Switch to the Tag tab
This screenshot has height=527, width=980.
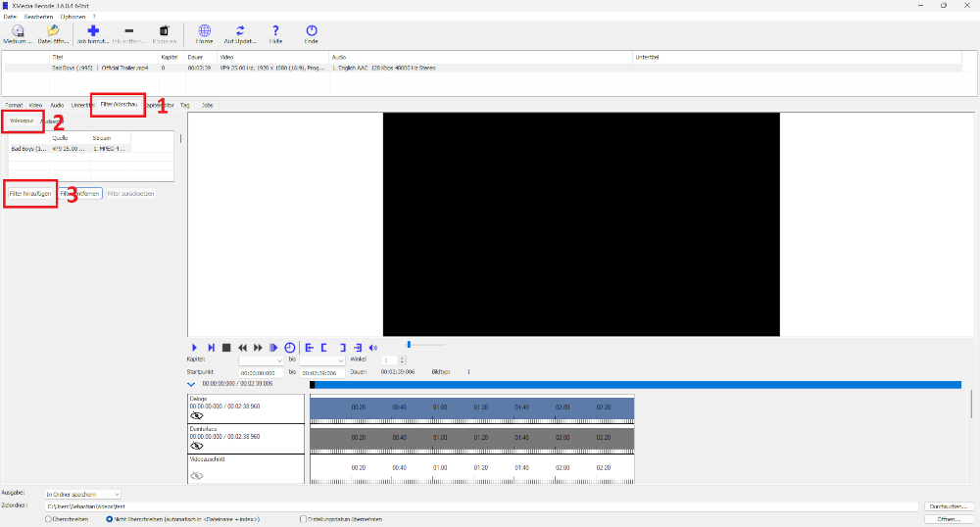185,106
